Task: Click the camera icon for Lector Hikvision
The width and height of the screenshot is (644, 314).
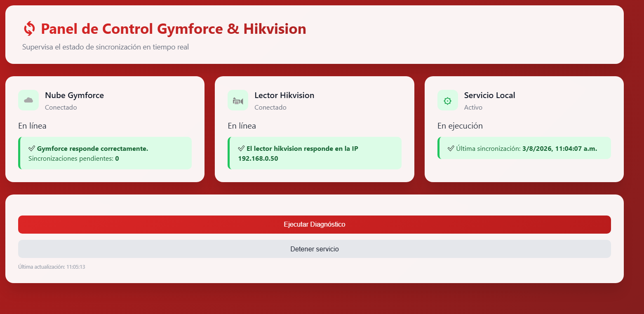Action: pos(238,101)
